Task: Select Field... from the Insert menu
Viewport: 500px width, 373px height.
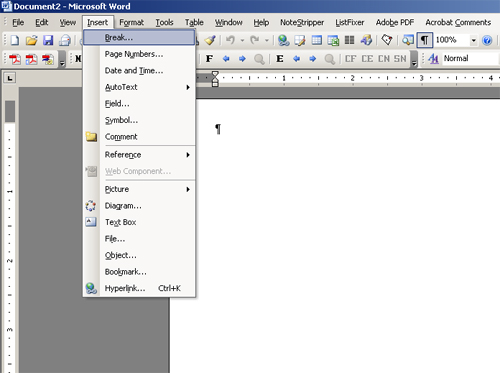Action: tap(139, 104)
